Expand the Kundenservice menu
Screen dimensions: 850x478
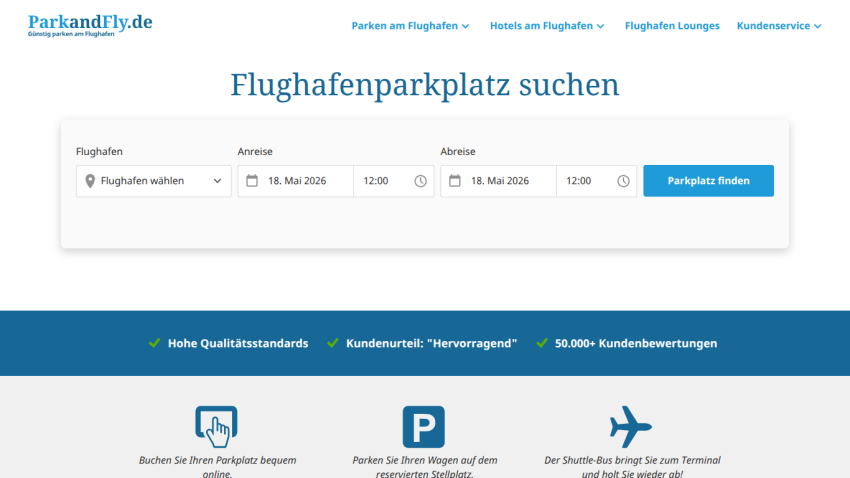point(779,26)
